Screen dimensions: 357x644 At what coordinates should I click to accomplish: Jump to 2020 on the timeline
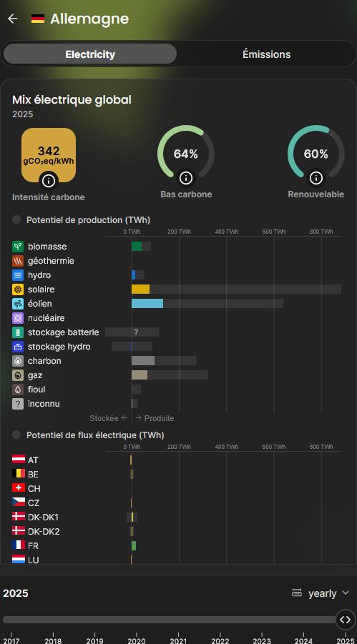[x=137, y=640]
